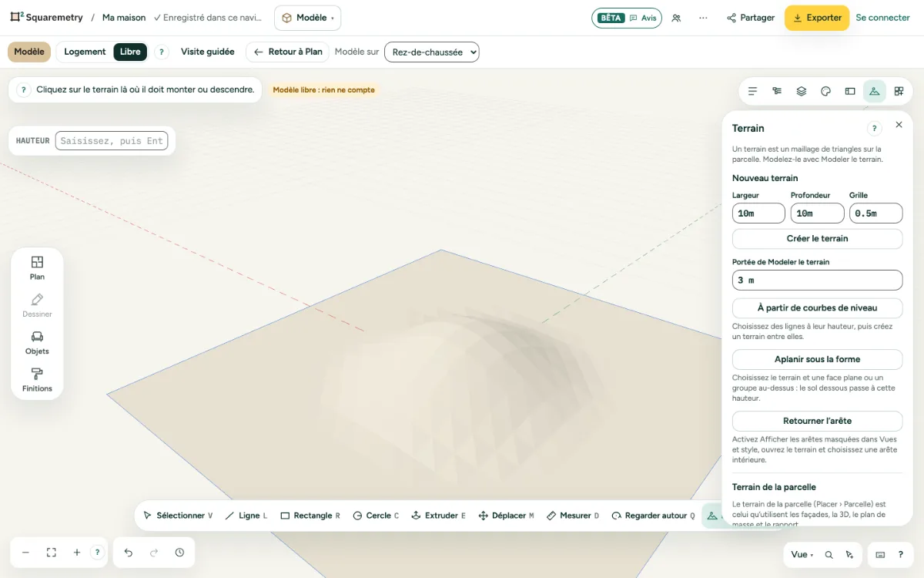Image resolution: width=924 pixels, height=578 pixels.
Task: Click the Aplanir sous la forme button
Action: click(x=817, y=360)
